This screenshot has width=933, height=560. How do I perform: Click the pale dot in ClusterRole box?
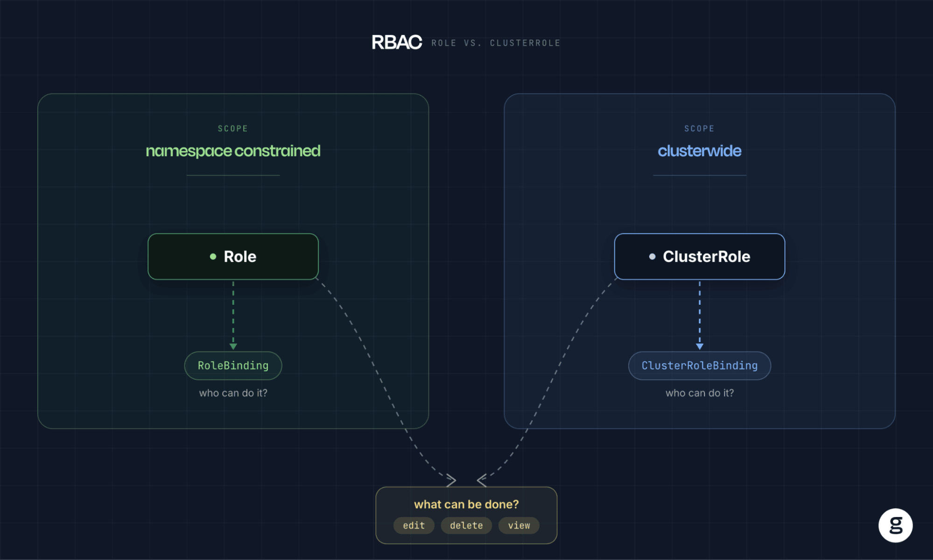coord(652,256)
